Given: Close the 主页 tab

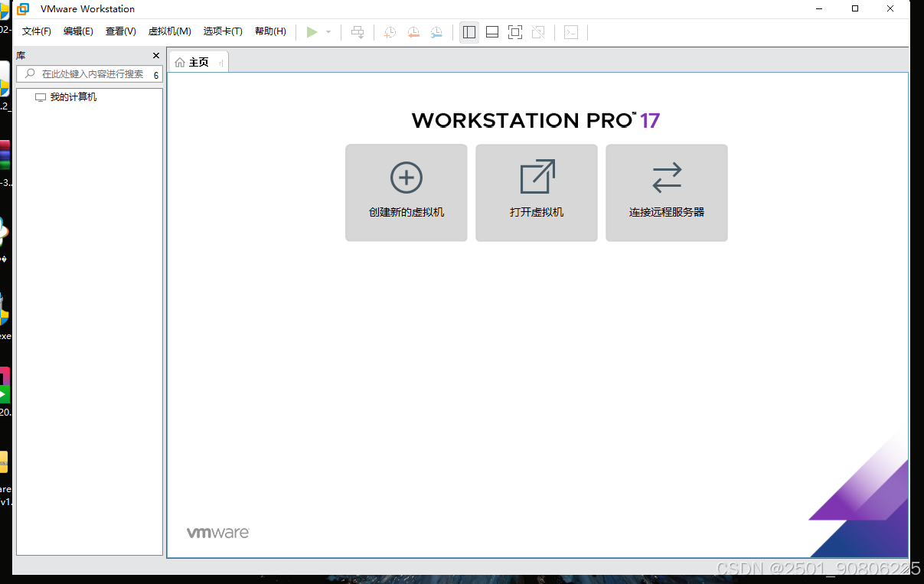Looking at the screenshot, I should 221,63.
